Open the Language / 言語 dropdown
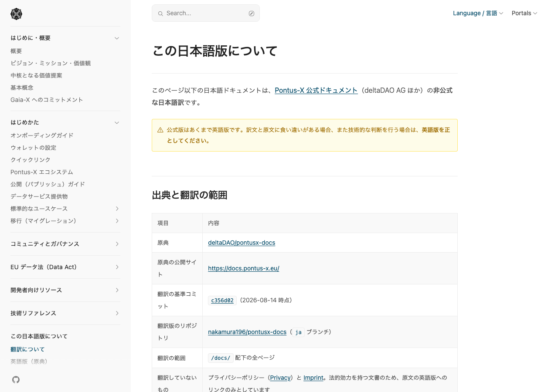Image resolution: width=558 pixels, height=392 pixels. point(478,13)
